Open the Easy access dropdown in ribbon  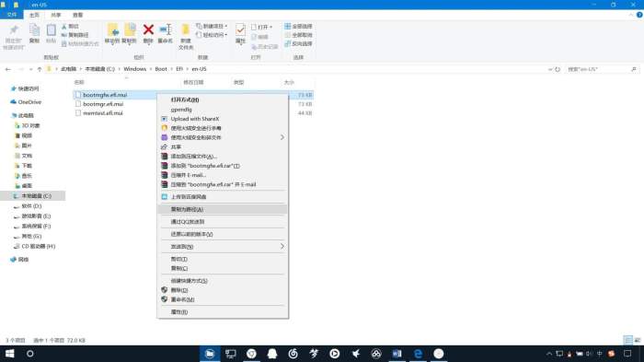pos(212,35)
